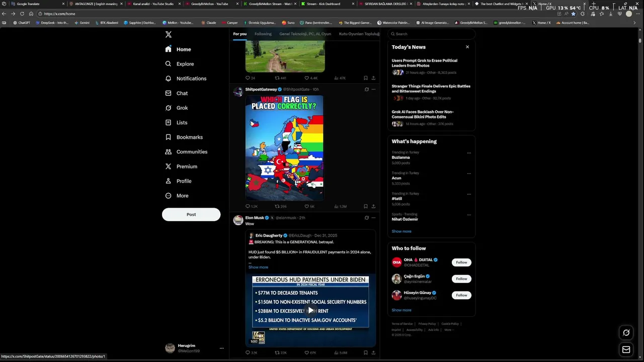Open Stranger Things Finale news item

431,92
